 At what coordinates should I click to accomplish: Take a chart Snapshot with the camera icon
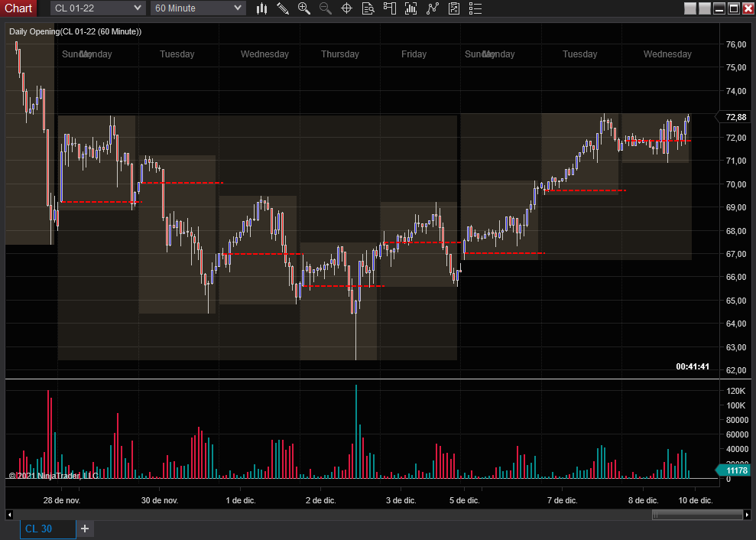pyautogui.click(x=454, y=8)
